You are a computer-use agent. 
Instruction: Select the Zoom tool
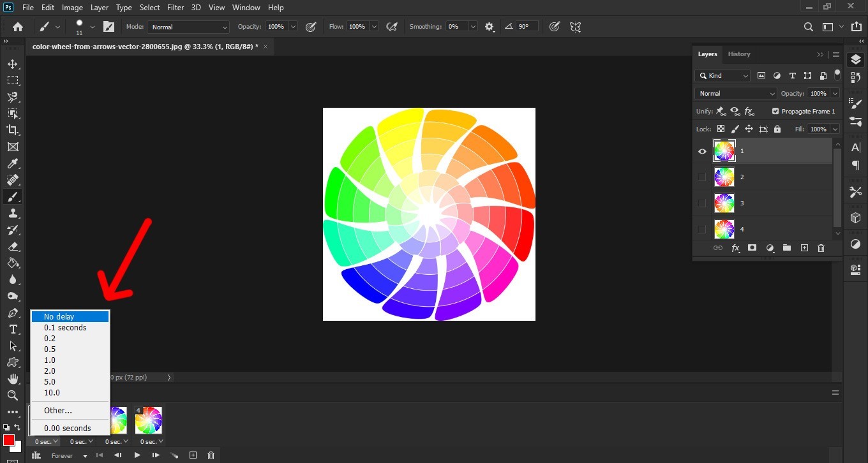pyautogui.click(x=12, y=395)
